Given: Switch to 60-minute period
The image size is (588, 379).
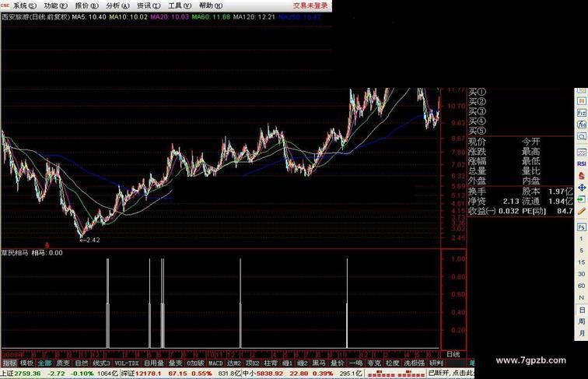Looking at the screenshot, I should (581, 286).
